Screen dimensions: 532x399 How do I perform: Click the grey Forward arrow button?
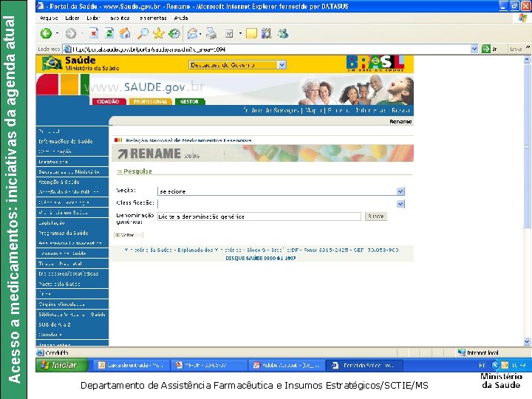[x=71, y=33]
